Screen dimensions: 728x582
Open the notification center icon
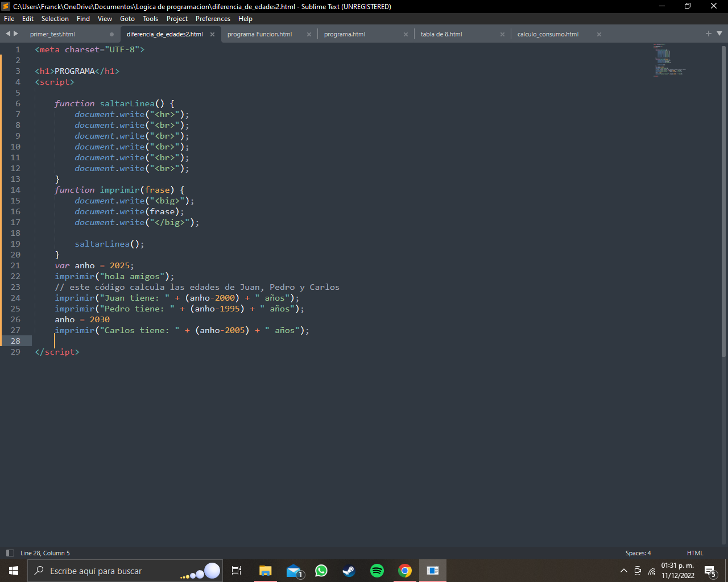click(710, 571)
